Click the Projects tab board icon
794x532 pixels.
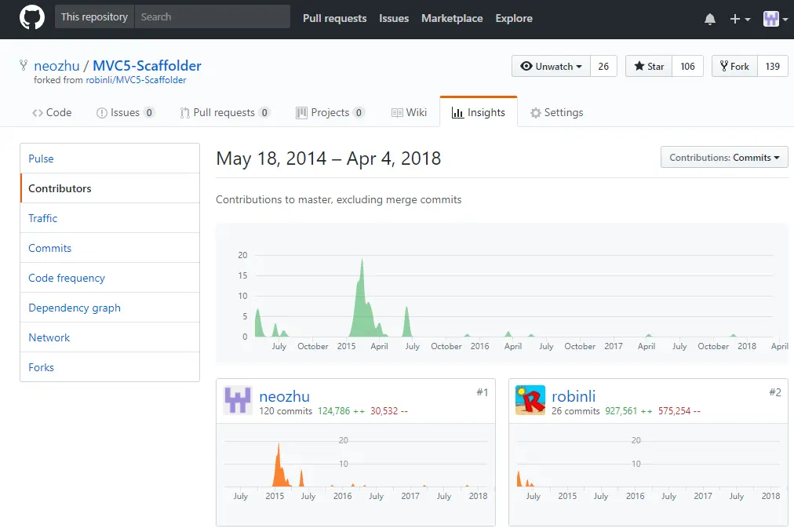[x=302, y=113]
